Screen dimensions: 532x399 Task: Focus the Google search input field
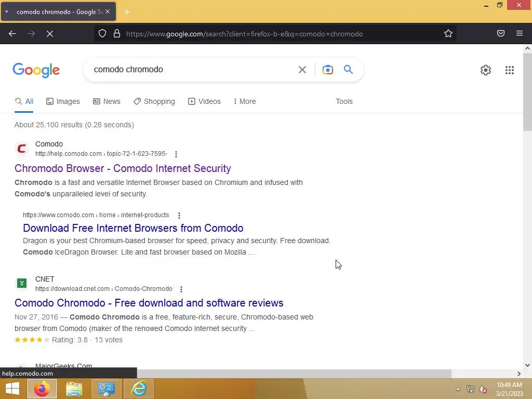pyautogui.click(x=193, y=70)
